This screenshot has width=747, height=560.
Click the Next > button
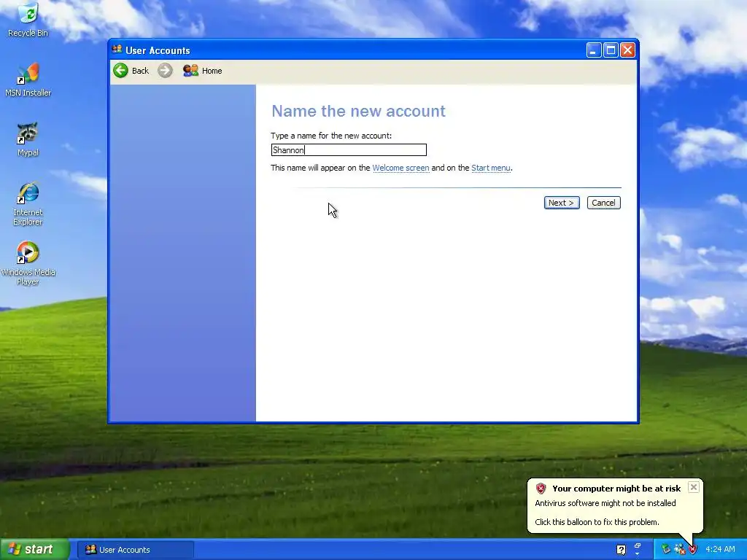point(562,203)
